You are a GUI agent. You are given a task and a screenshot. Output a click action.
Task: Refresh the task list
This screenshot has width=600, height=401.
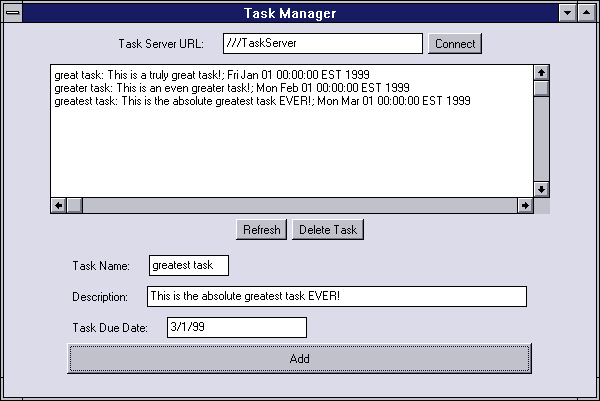(262, 230)
